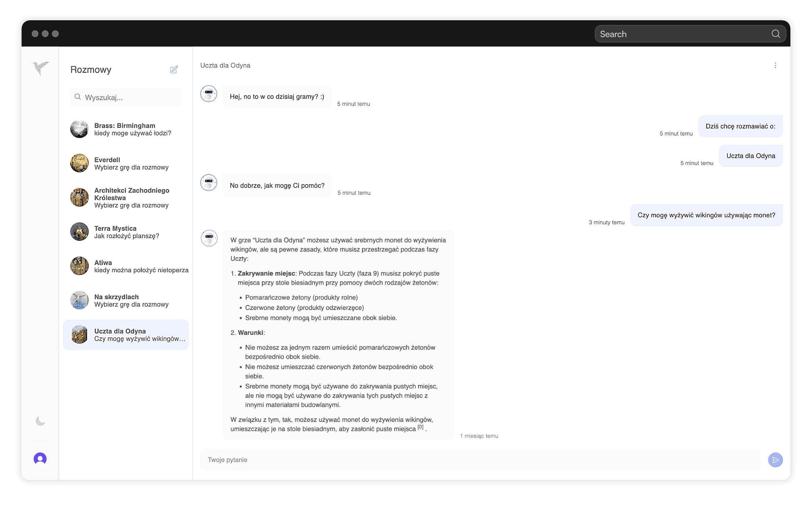Image resolution: width=812 pixels, height=520 pixels.
Task: Open the [0] citation reference link
Action: 420,427
